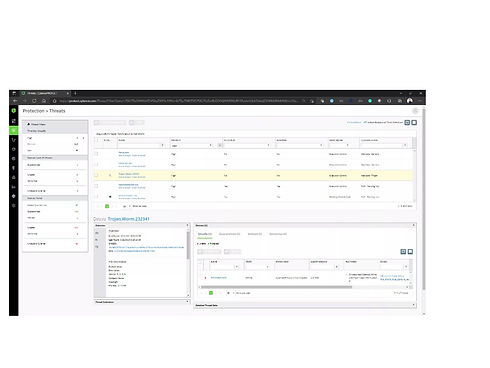Toggle select-all checkbox in devices table header
This screenshot has width=490, height=368.
tap(200, 262)
